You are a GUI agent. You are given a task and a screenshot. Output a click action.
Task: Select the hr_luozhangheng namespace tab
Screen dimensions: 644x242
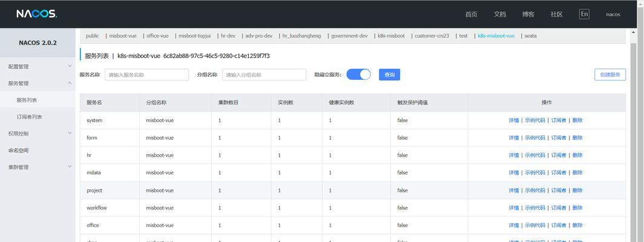click(302, 36)
